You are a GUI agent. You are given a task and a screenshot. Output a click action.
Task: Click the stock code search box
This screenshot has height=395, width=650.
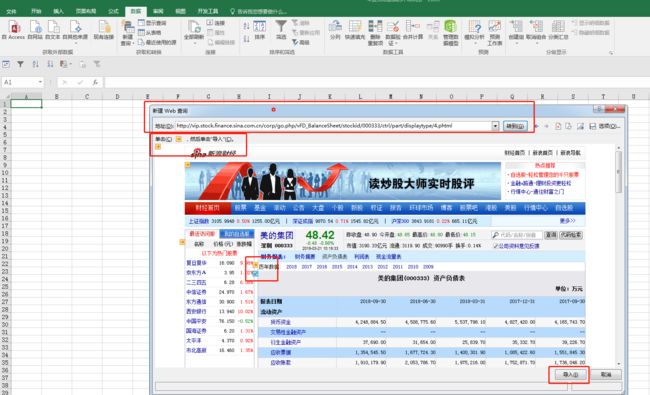[x=517, y=235]
